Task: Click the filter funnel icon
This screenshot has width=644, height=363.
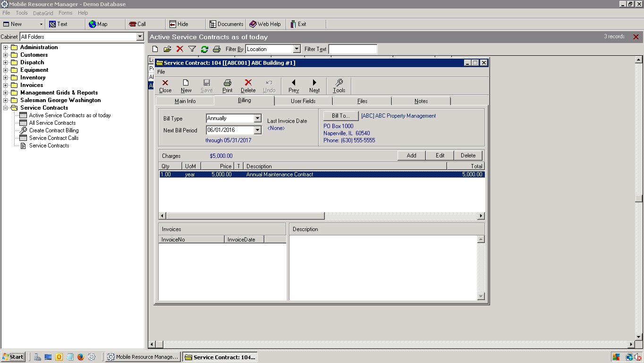Action: 192,49
